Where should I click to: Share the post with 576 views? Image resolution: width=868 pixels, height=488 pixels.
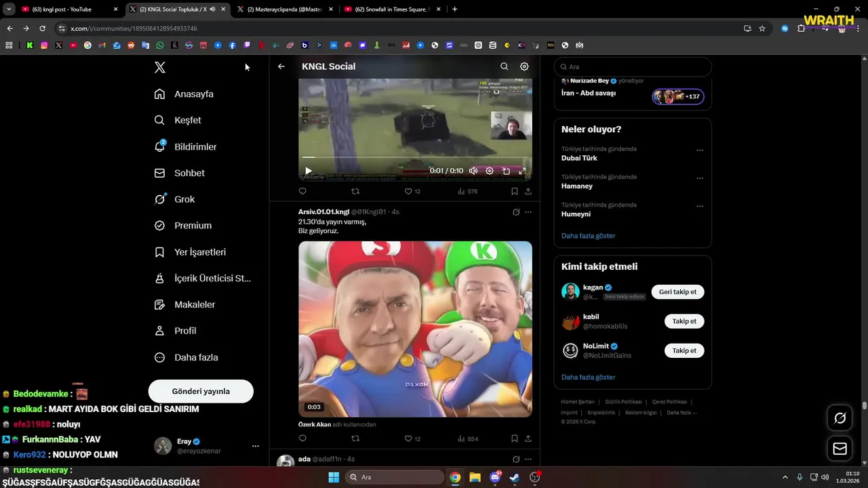click(528, 191)
